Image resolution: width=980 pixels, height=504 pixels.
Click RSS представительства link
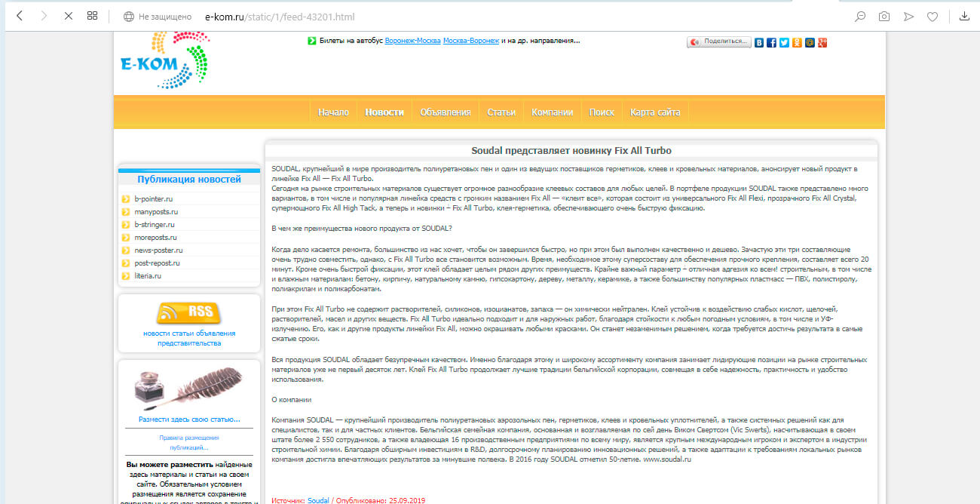tap(189, 343)
